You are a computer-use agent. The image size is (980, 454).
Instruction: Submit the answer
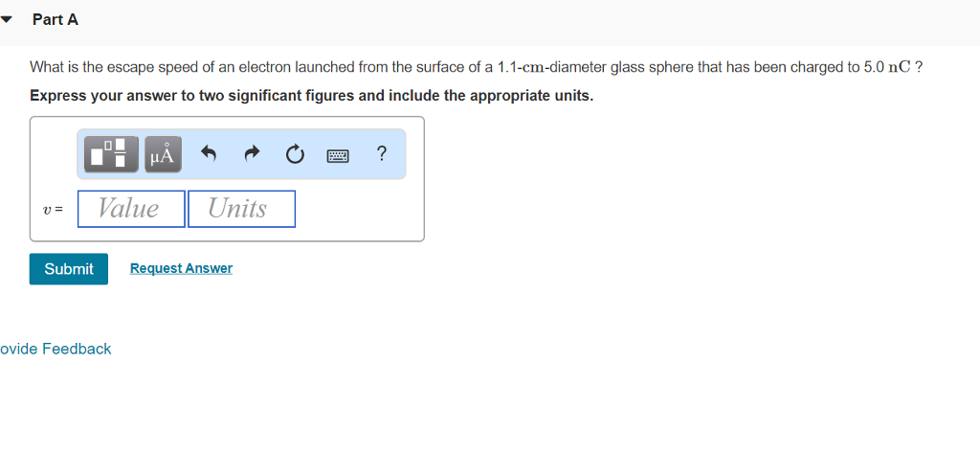coord(69,269)
